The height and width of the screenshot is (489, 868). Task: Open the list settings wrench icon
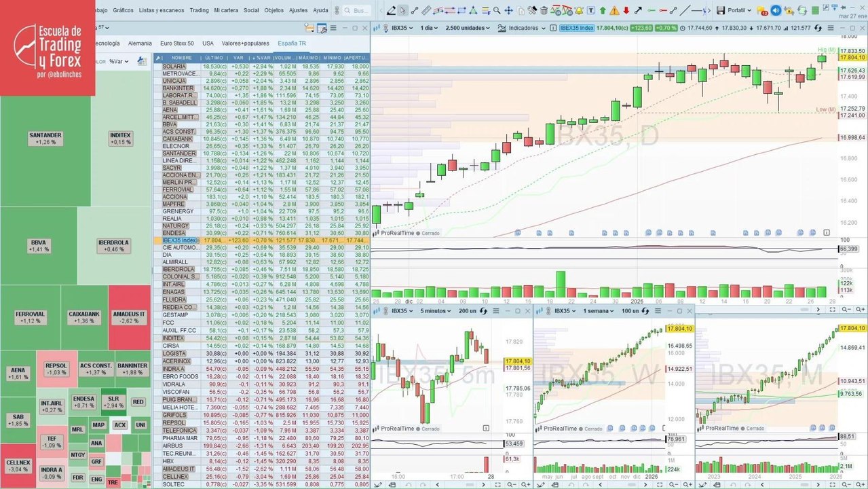click(322, 28)
